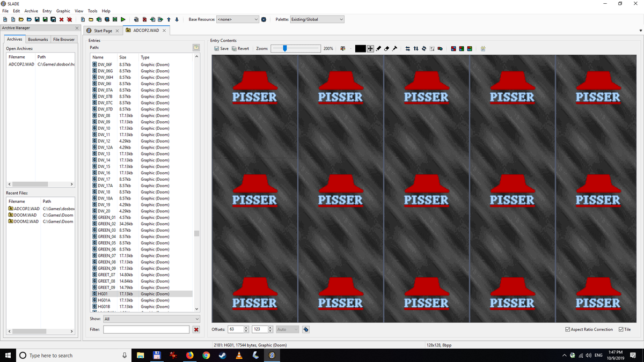This screenshot has height=362, width=644.
Task: Increase the Y offset value spinner
Action: pos(270,328)
